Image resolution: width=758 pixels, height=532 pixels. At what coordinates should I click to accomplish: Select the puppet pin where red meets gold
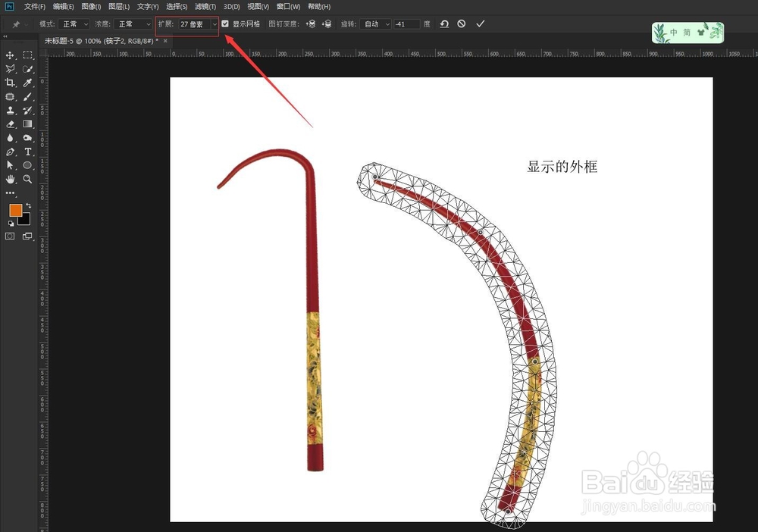(x=534, y=361)
